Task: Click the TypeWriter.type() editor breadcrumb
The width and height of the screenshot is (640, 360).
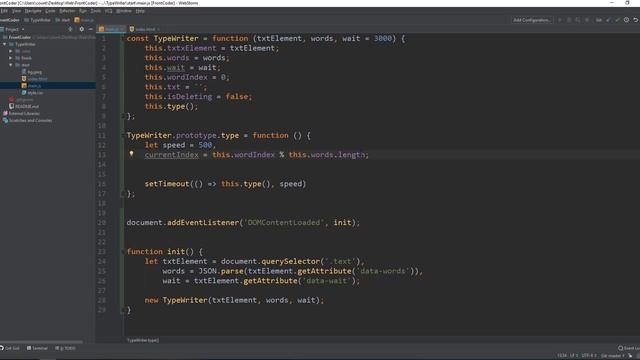Action: (x=142, y=340)
